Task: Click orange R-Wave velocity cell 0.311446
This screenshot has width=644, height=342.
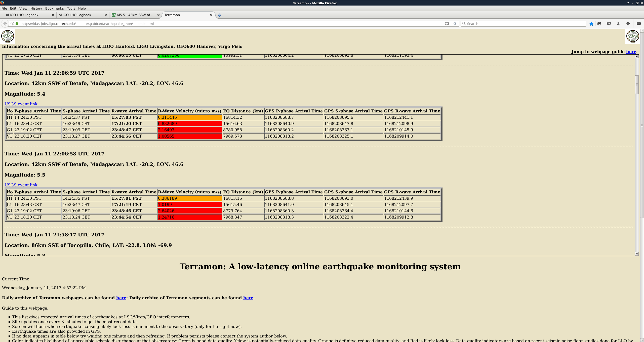Action: click(x=189, y=117)
